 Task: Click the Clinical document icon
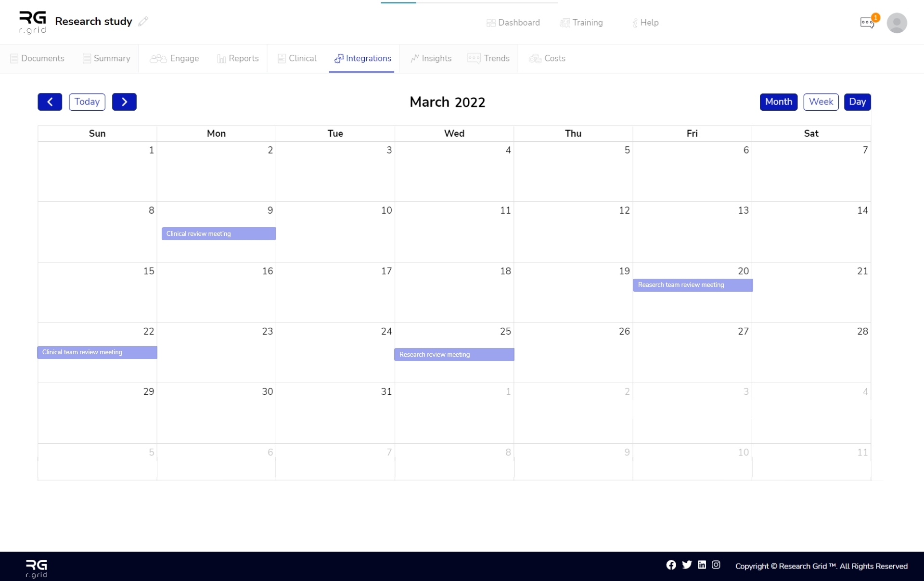(x=282, y=58)
